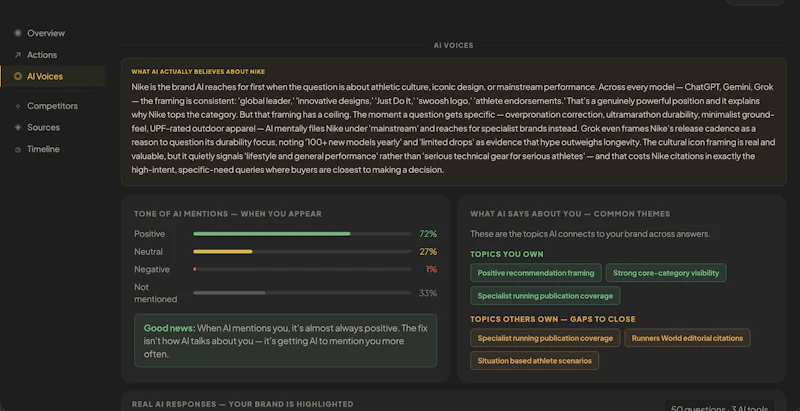Click 'These are the topics AI connects' text
Screen dimensions: 800x411
coord(590,234)
